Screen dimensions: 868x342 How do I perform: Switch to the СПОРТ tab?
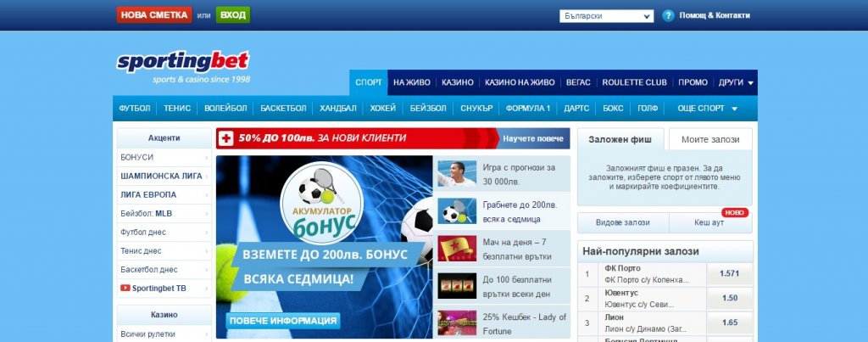coord(369,82)
